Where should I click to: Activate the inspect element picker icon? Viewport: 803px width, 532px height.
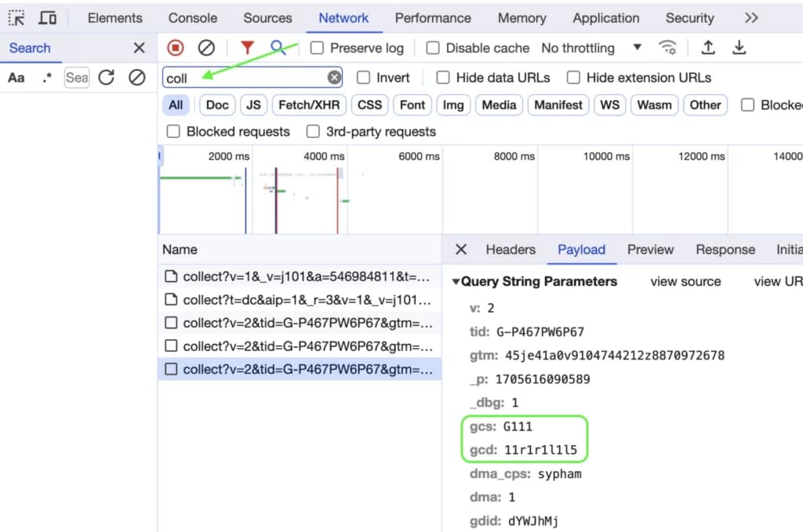click(16, 18)
